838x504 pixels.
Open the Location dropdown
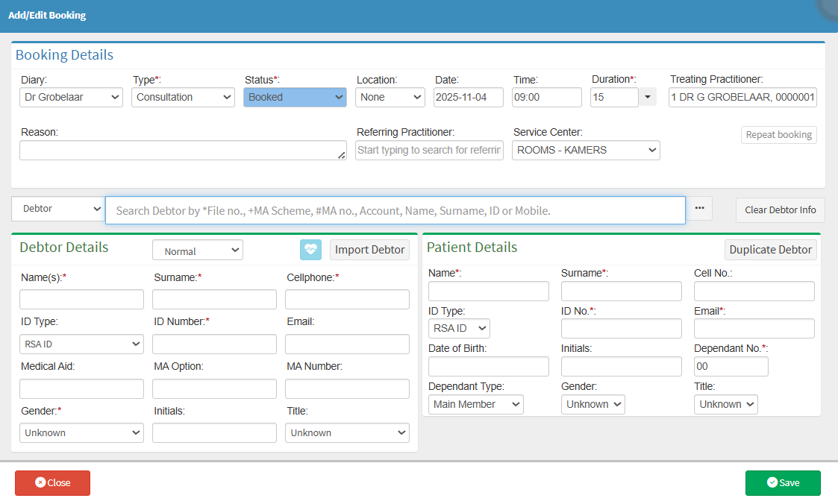tap(390, 97)
